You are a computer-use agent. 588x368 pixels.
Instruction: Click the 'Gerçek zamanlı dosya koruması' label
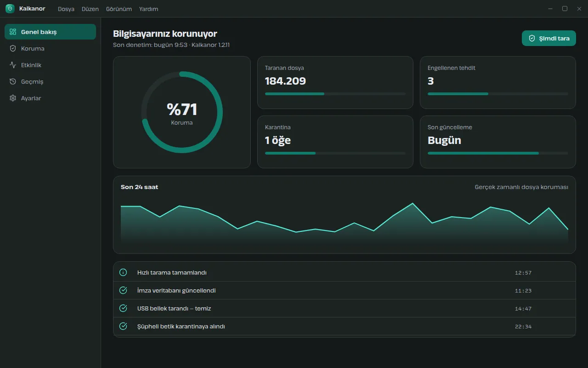pyautogui.click(x=521, y=187)
